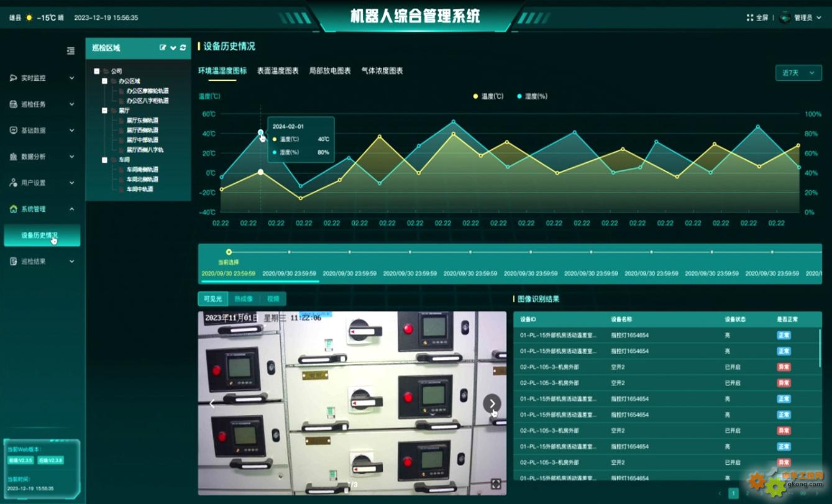
Task: Select the 当前选择 timeline point
Action: pos(229,252)
